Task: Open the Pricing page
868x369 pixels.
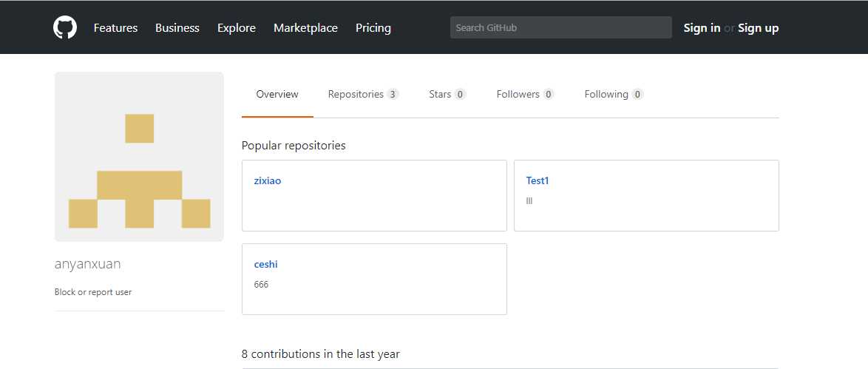Action: (373, 28)
